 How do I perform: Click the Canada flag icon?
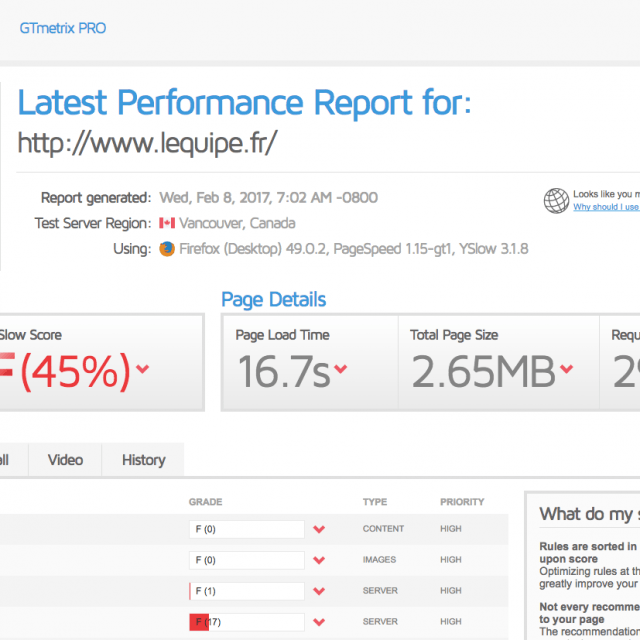167,223
